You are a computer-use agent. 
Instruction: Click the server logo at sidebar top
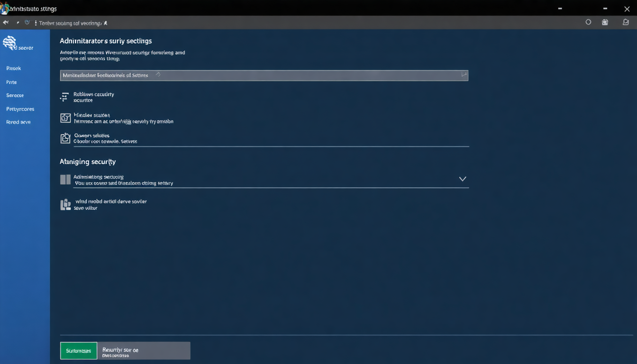coord(10,42)
